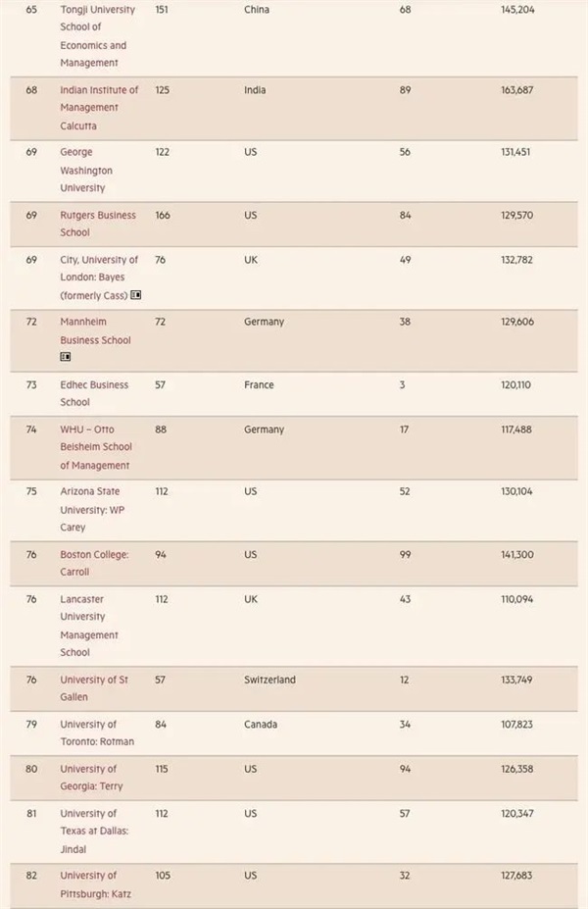Click the Switzerland country cell
Screen dimensions: 588x909
269,680
